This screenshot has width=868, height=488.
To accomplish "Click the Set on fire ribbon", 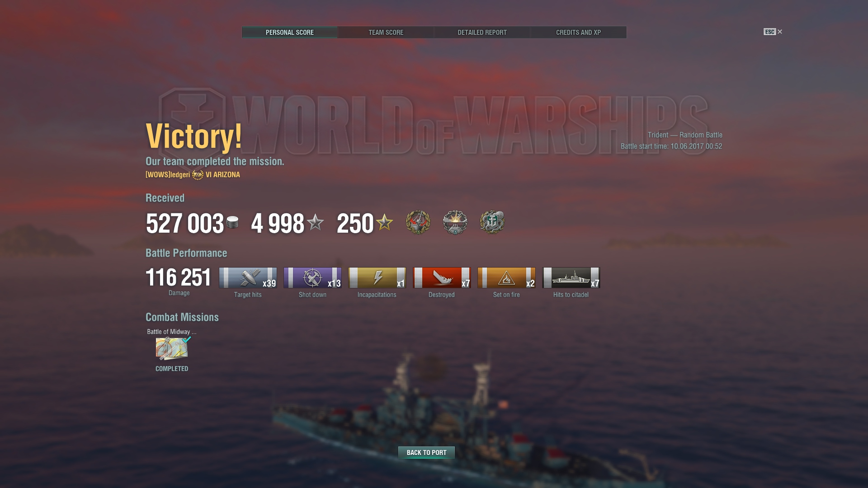I will [x=506, y=278].
